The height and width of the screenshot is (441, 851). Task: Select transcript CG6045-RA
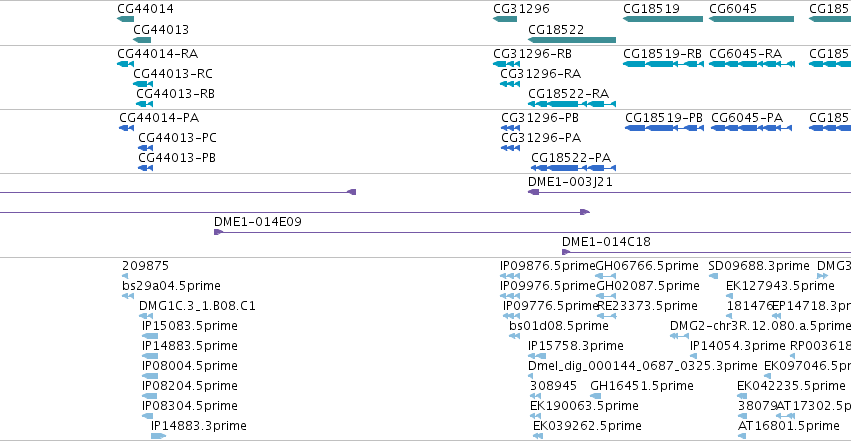coord(752,64)
